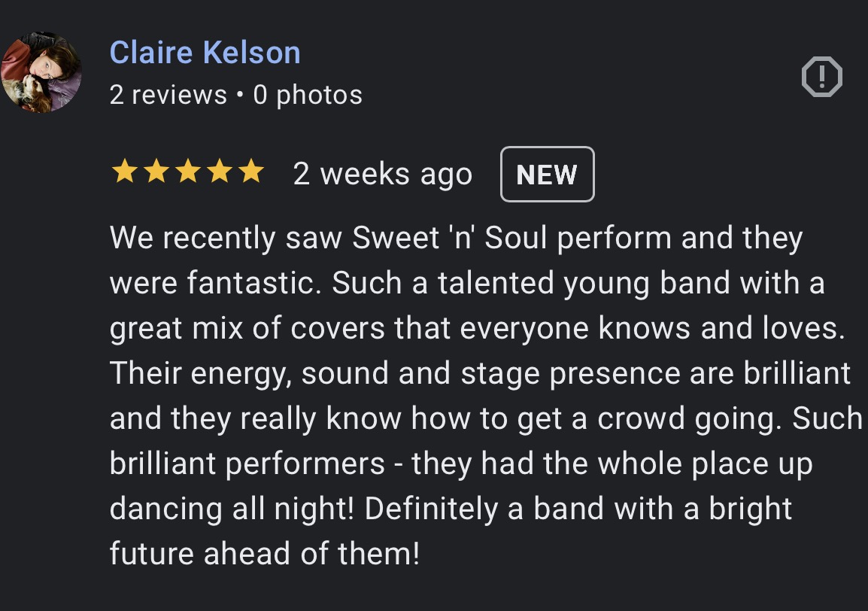Click the fourth gold rating star
The width and height of the screenshot is (868, 611).
219,173
